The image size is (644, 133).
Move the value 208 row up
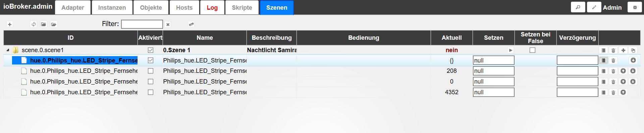tap(623, 71)
